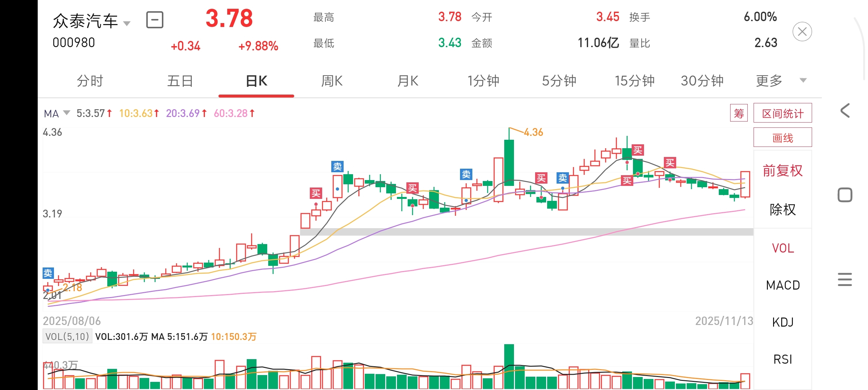Switch indicator panel to KDJ
This screenshot has height=390, width=868.
coord(783,322)
